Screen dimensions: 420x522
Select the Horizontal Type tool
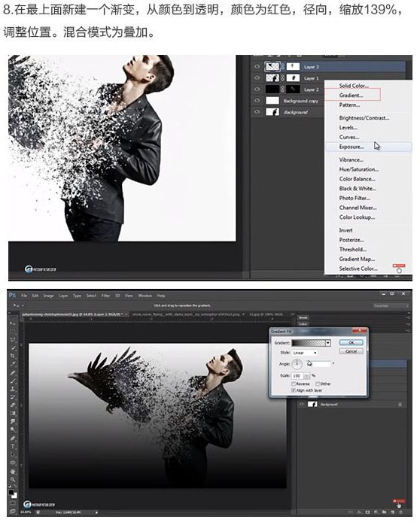(x=12, y=446)
